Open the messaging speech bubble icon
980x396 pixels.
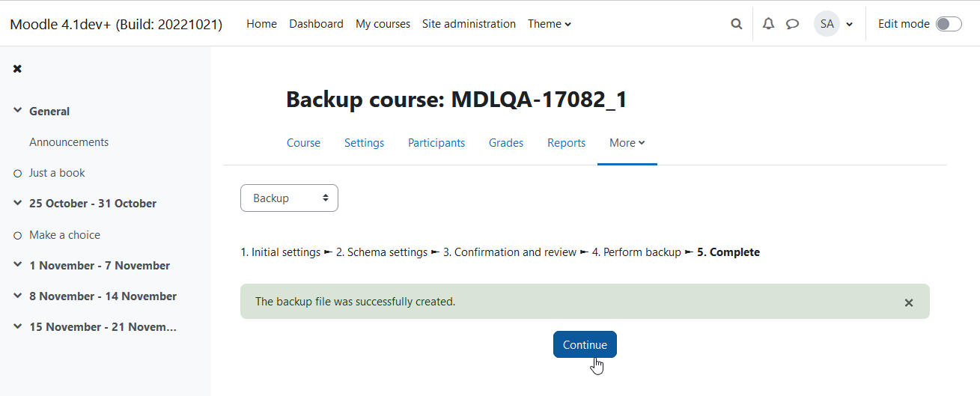pyautogui.click(x=792, y=24)
